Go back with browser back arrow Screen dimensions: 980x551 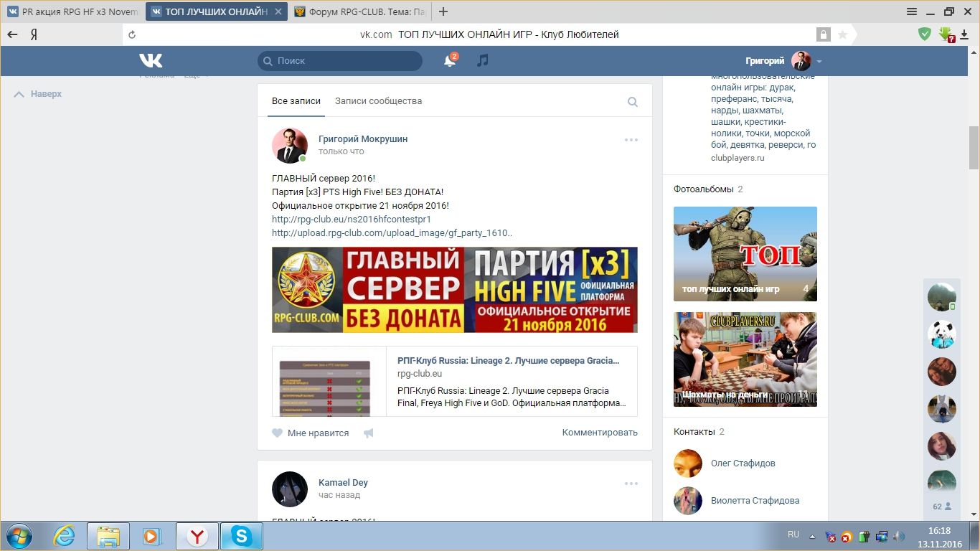click(x=12, y=34)
